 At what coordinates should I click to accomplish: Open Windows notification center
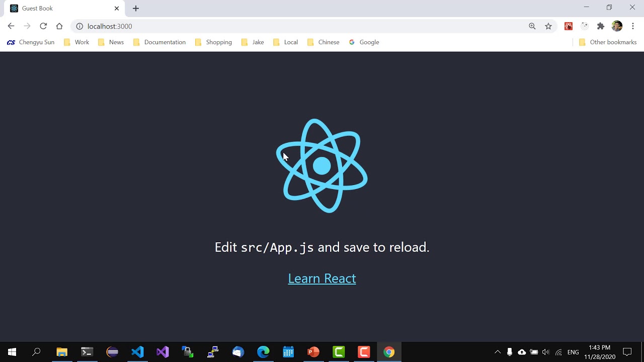tap(627, 352)
